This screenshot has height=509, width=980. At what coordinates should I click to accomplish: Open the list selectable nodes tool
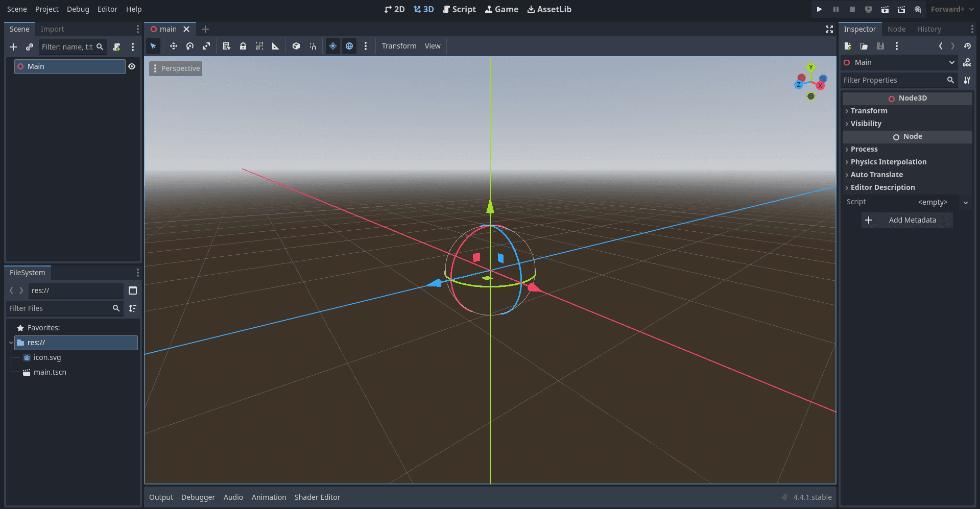[227, 46]
